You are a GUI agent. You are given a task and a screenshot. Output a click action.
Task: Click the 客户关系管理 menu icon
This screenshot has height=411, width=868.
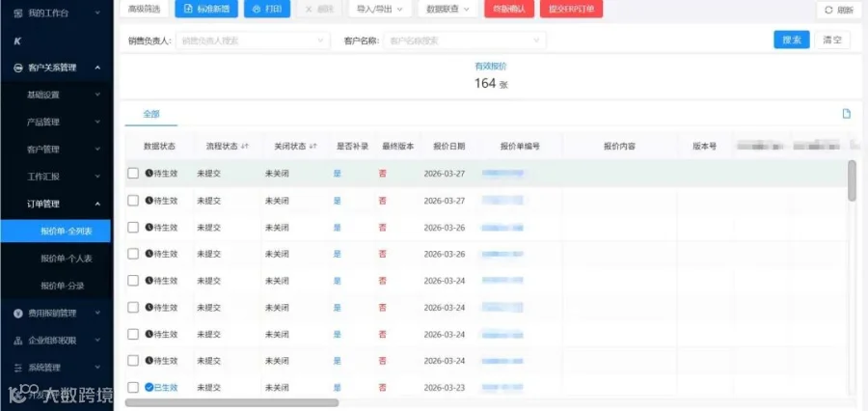pos(18,68)
